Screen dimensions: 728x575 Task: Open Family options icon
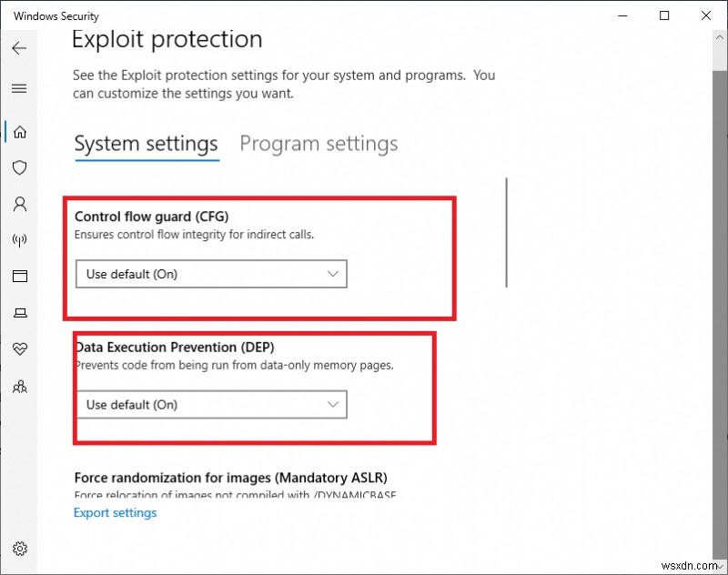coord(19,387)
